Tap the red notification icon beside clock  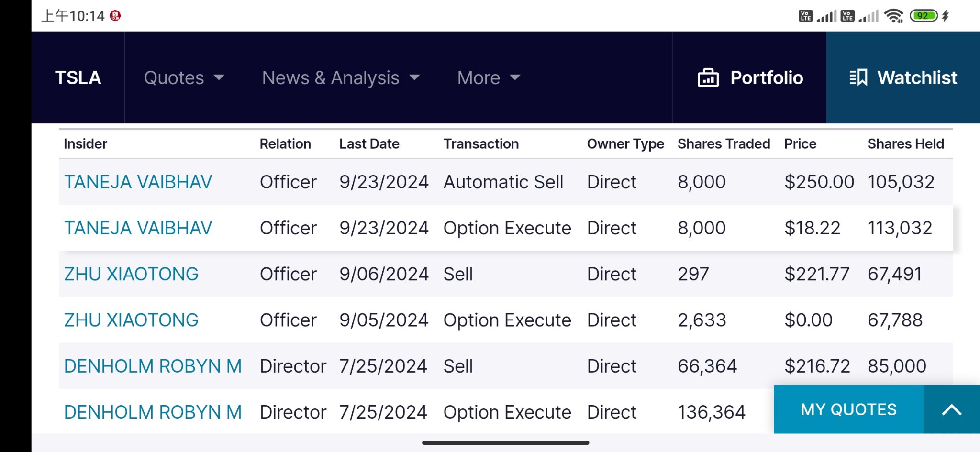pyautogui.click(x=115, y=16)
